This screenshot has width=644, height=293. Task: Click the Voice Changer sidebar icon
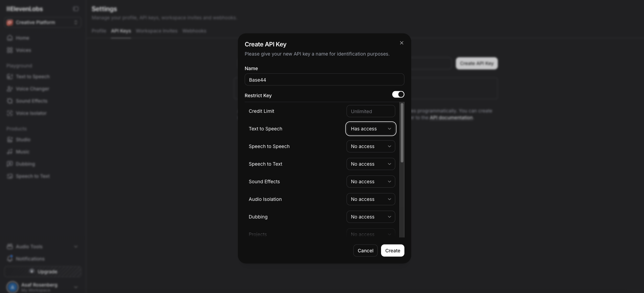pyautogui.click(x=10, y=89)
